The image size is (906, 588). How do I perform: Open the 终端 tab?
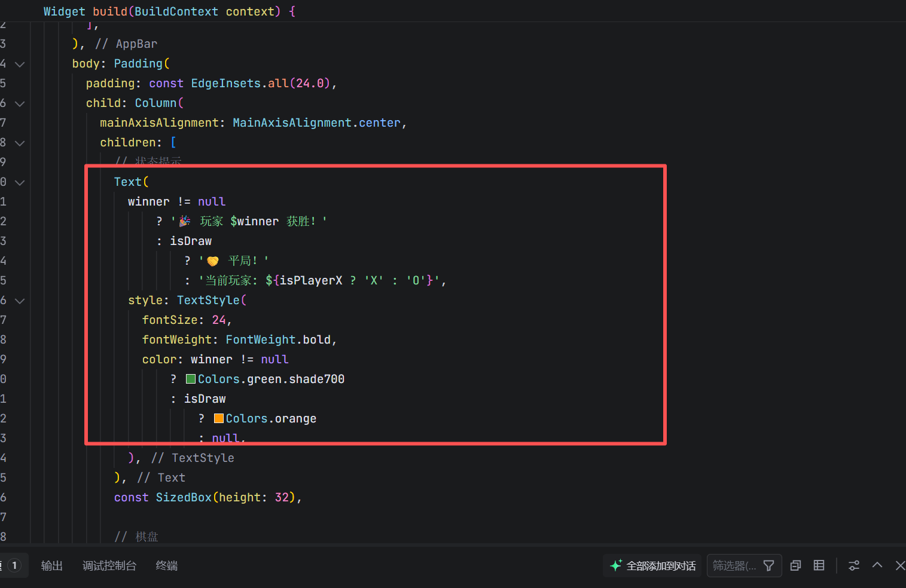tap(167, 565)
